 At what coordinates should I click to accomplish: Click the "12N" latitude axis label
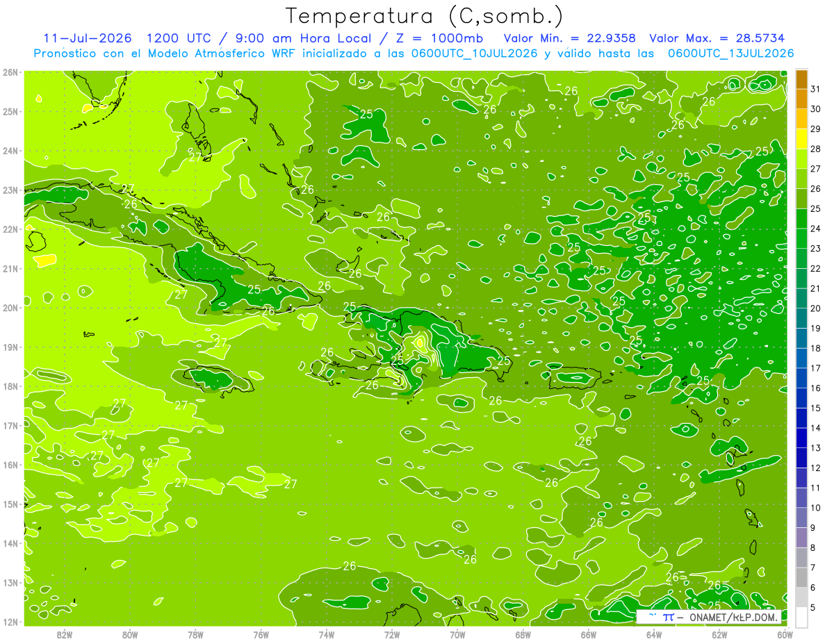tap(10, 622)
